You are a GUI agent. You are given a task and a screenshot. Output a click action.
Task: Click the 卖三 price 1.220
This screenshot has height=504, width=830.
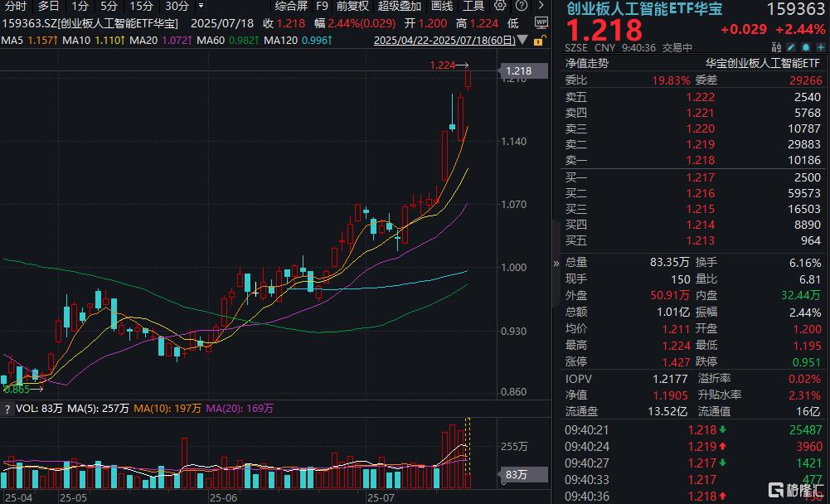click(701, 128)
